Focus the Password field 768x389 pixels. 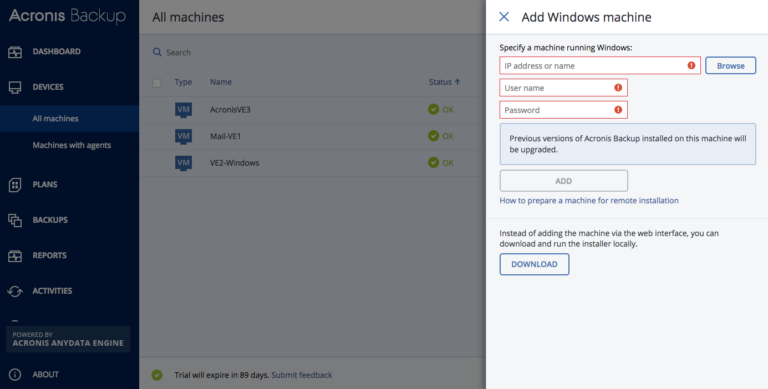(x=563, y=110)
